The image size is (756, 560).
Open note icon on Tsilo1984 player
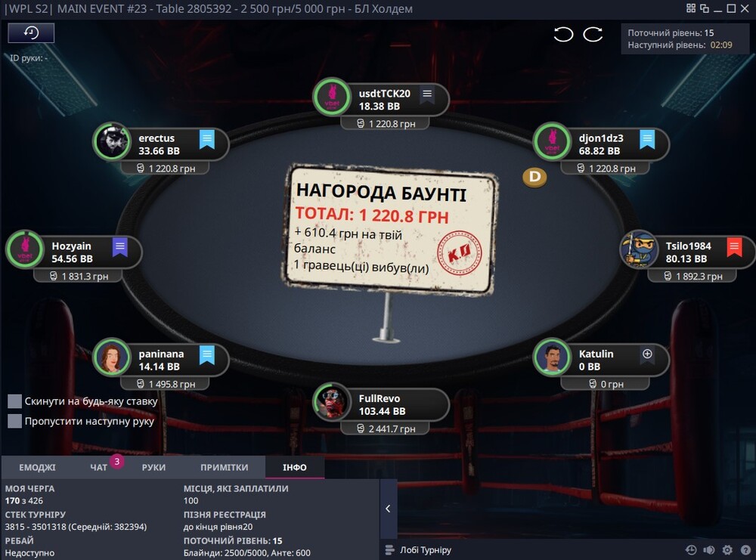[x=734, y=247]
